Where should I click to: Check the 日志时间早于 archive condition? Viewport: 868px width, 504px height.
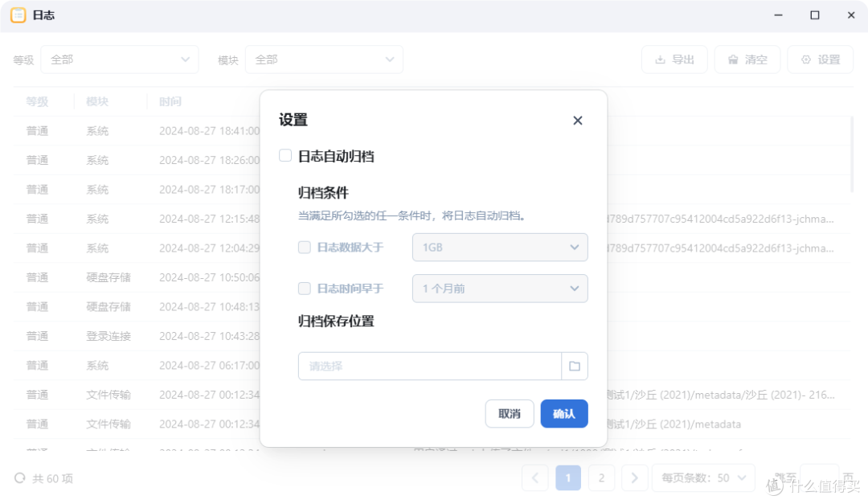(305, 289)
